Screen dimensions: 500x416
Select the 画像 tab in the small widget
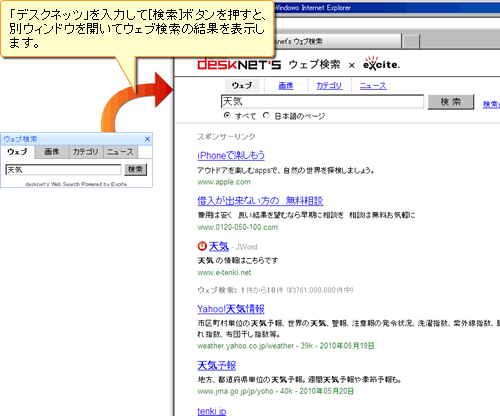coord(52,152)
